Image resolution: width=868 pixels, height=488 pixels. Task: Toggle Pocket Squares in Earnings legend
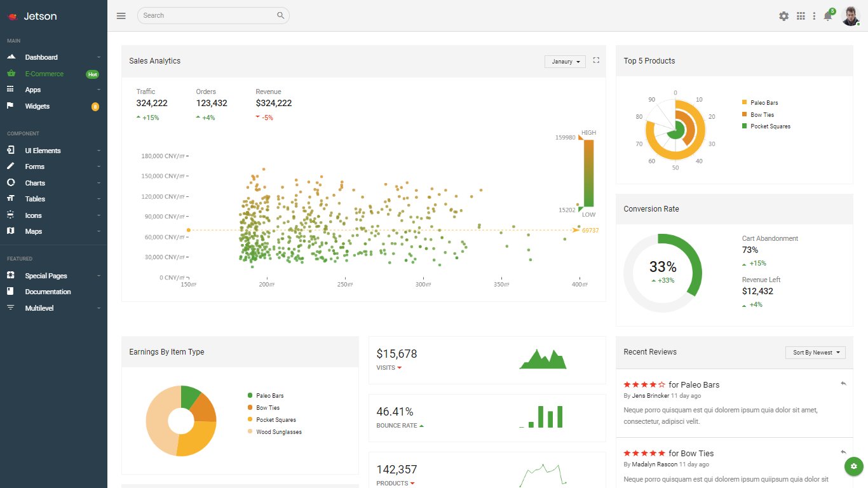271,419
